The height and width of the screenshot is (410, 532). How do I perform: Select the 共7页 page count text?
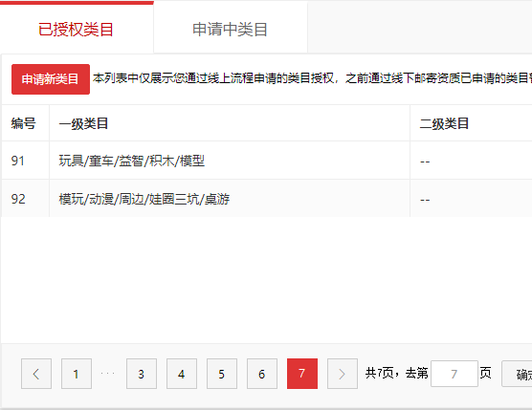click(x=379, y=373)
